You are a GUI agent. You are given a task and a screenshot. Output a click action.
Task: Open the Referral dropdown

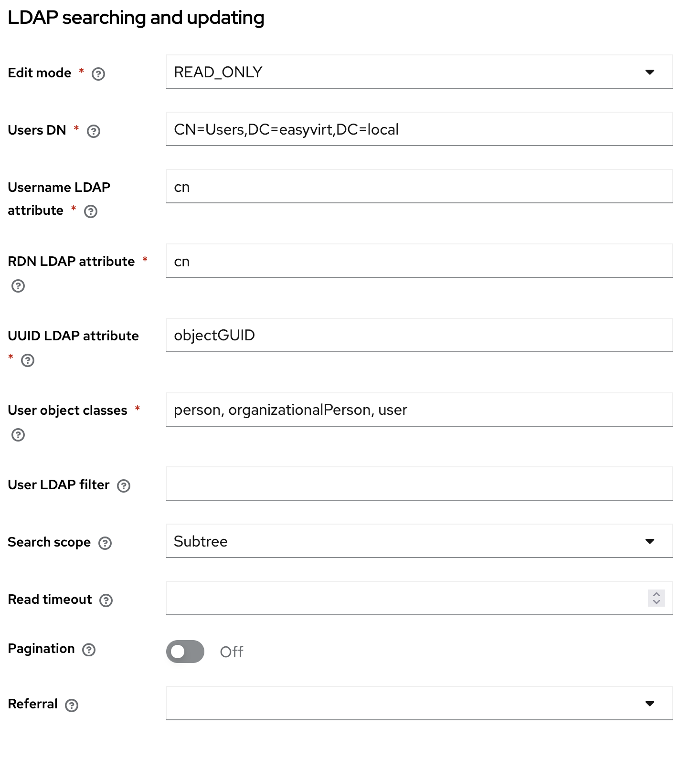click(x=419, y=704)
